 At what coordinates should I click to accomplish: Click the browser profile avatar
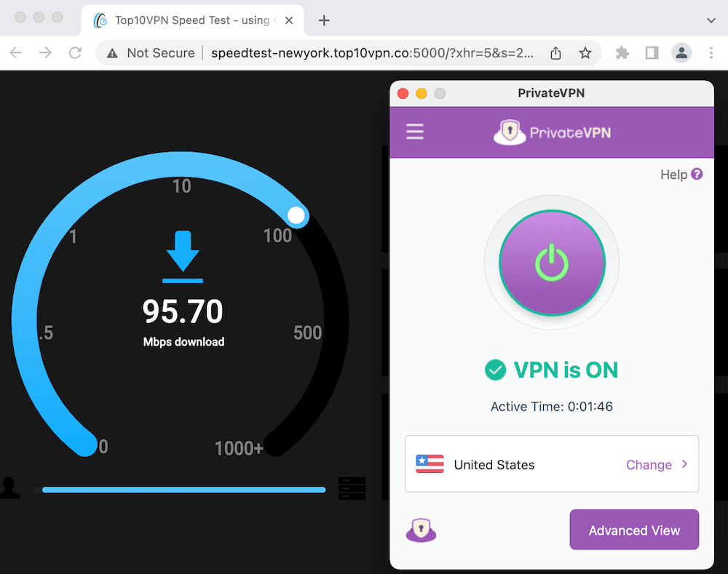681,52
